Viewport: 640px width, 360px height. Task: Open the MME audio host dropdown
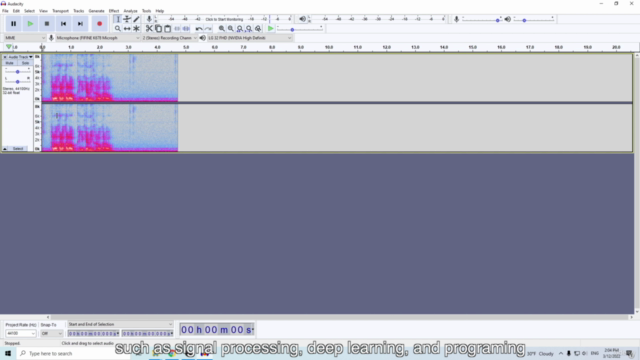24,38
